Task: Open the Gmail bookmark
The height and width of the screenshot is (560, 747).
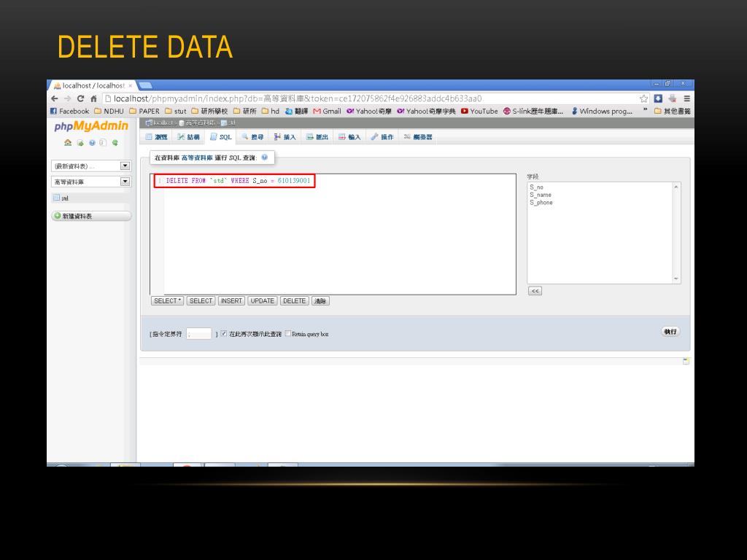Action: [327, 111]
